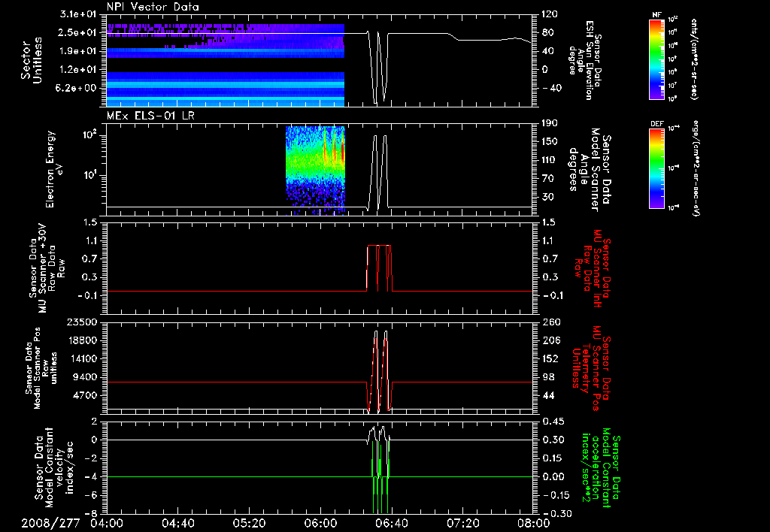This screenshot has width=770, height=532.
Task: Click the 260 telemetry axis tick
Action: 551,322
